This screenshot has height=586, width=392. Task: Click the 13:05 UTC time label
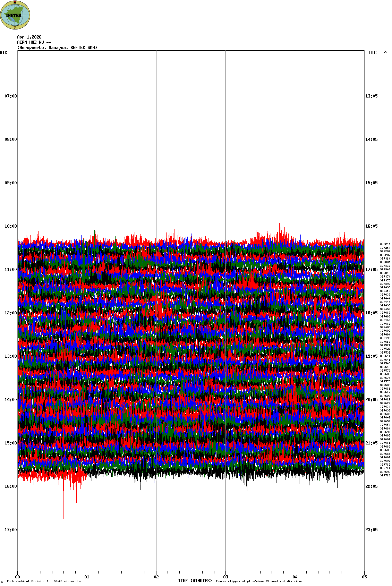pos(371,96)
